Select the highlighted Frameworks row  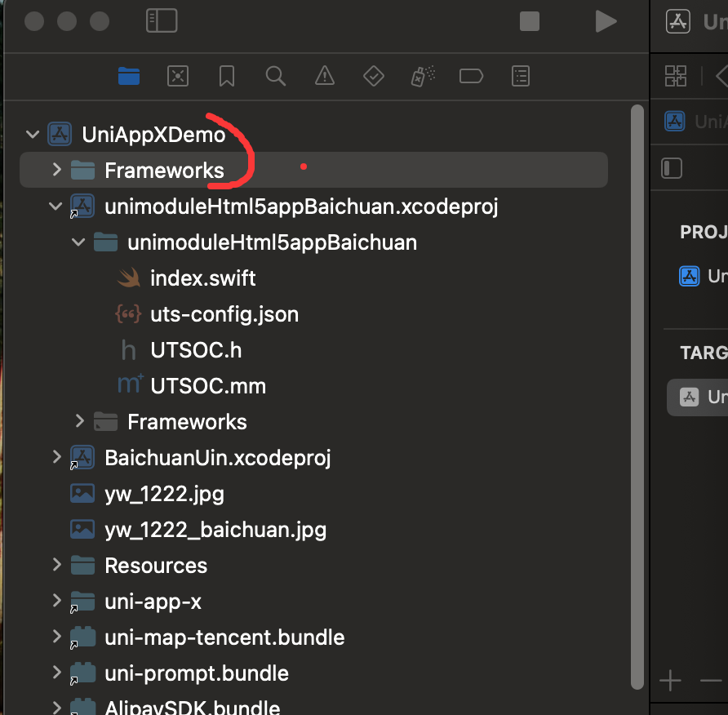pyautogui.click(x=313, y=170)
